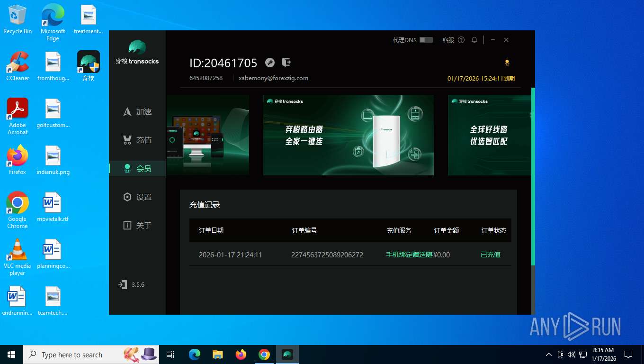Image resolution: width=644 pixels, height=364 pixels.
Task: Open the Google Chrome desktop shortcut
Action: pyautogui.click(x=18, y=210)
